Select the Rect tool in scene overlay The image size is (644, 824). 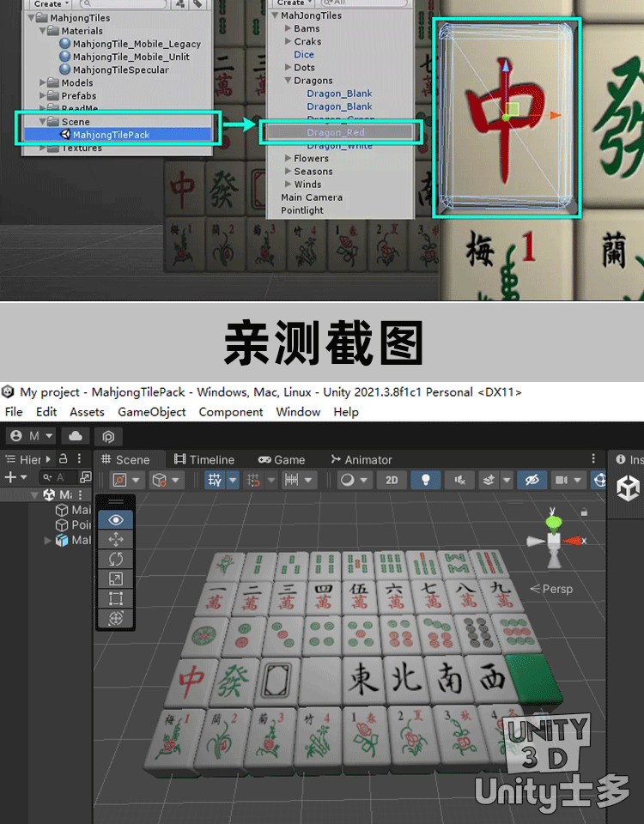point(116,598)
